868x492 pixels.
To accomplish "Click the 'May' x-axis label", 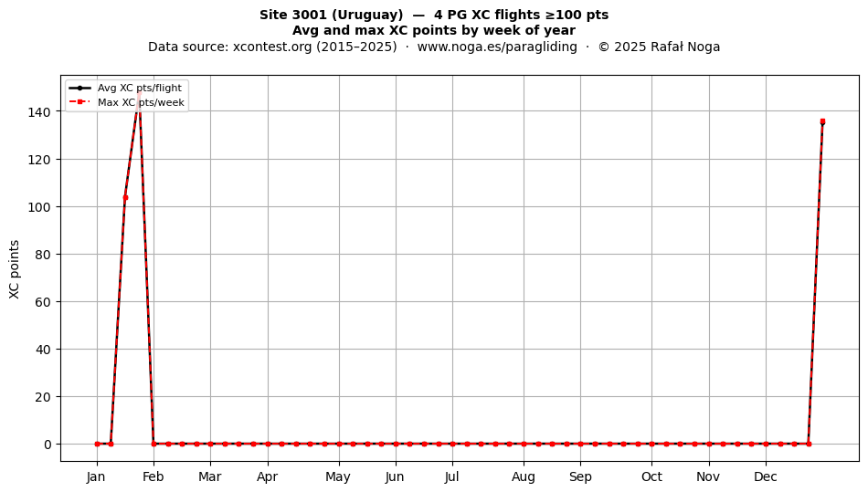I will (x=338, y=476).
